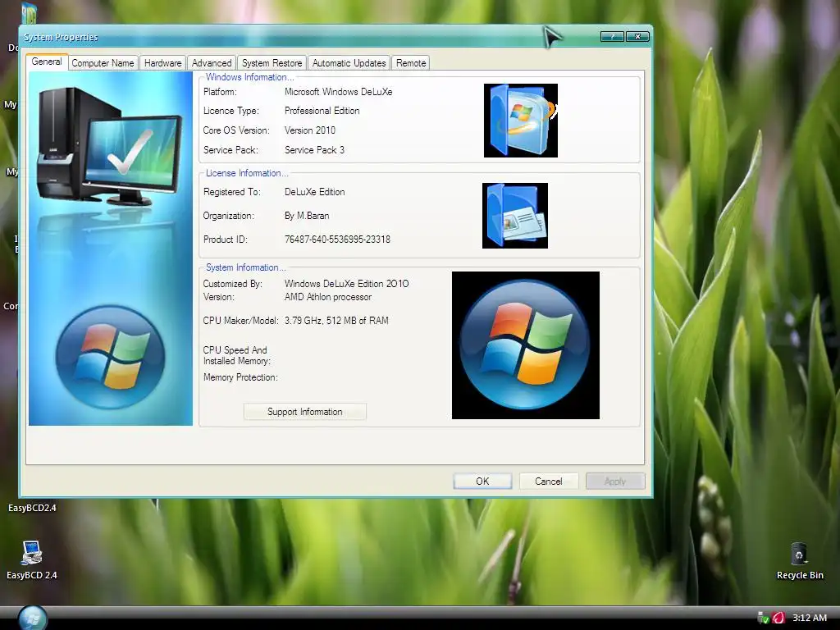Click the 'By M.Baran' organization value
840x630 pixels.
307,216
